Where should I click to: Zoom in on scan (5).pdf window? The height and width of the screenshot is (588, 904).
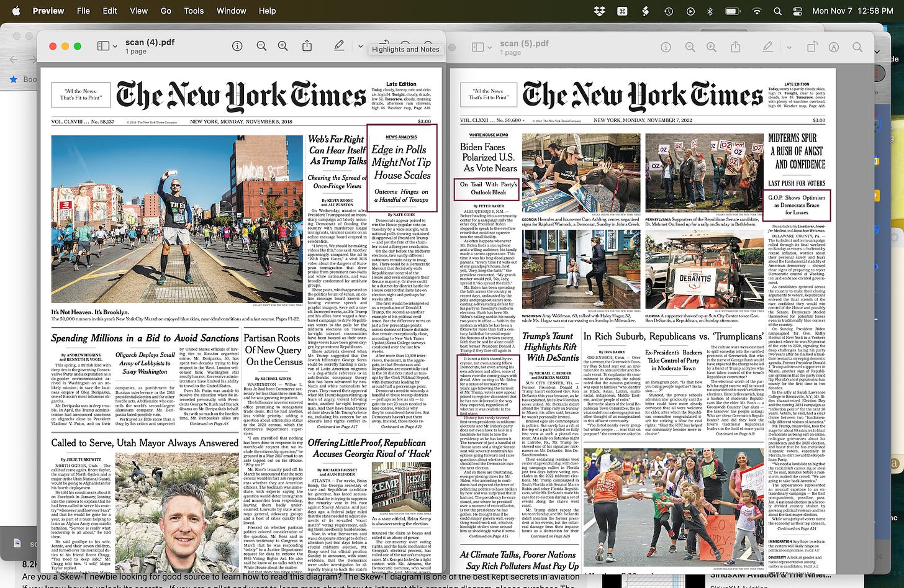[x=712, y=47]
